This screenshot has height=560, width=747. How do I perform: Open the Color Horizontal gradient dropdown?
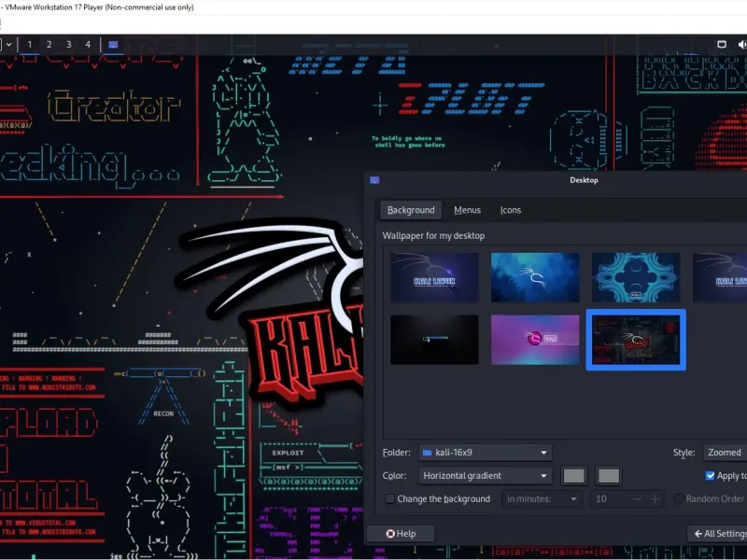[x=485, y=476]
